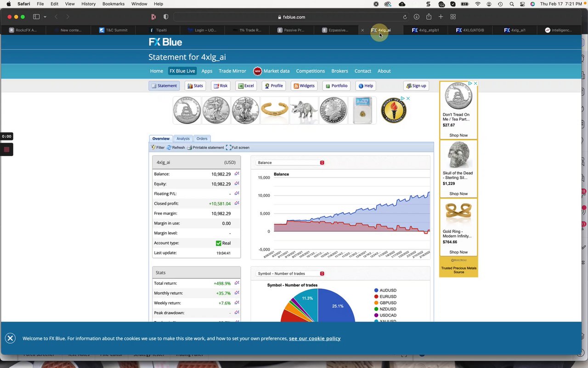Switch to the 4XLG/ATGIB browser tab
The height and width of the screenshot is (368, 588).
(x=470, y=30)
